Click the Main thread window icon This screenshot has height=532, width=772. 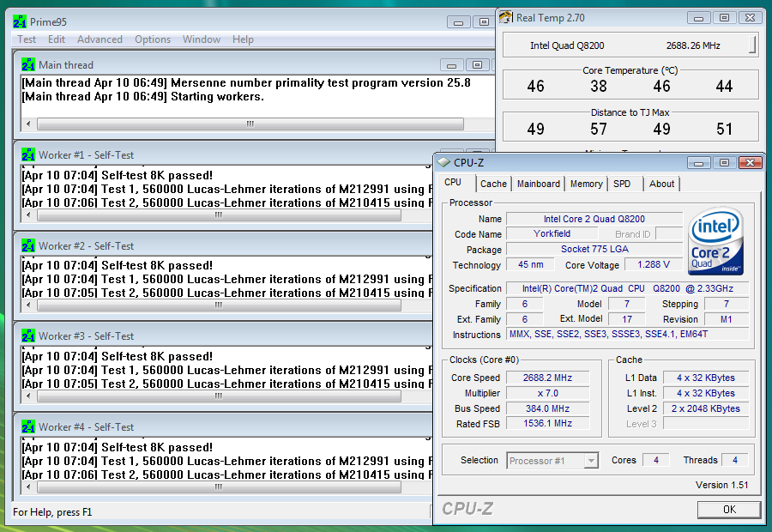pyautogui.click(x=28, y=64)
